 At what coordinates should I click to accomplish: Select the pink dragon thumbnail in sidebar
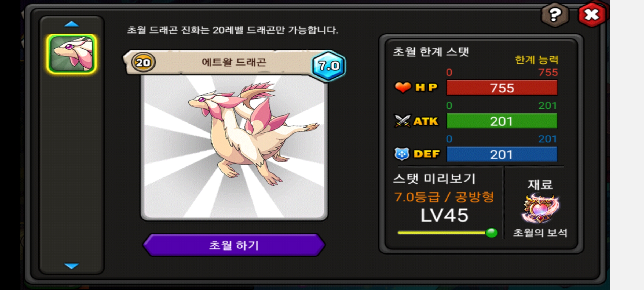click(x=71, y=54)
